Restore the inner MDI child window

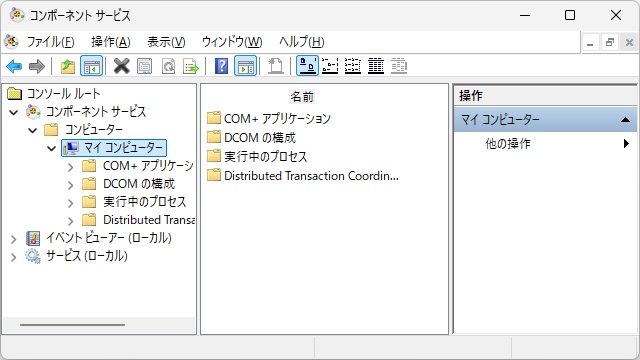pyautogui.click(x=610, y=42)
